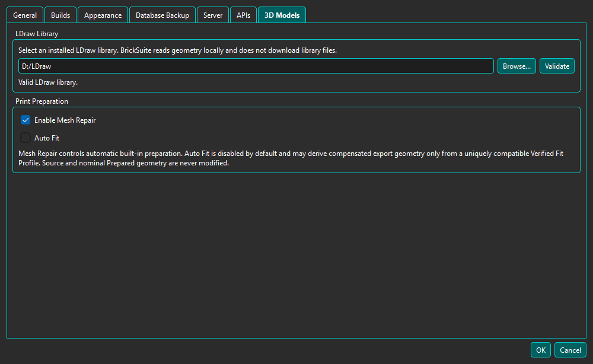Open the Server tab
593x364 pixels.
(x=213, y=15)
